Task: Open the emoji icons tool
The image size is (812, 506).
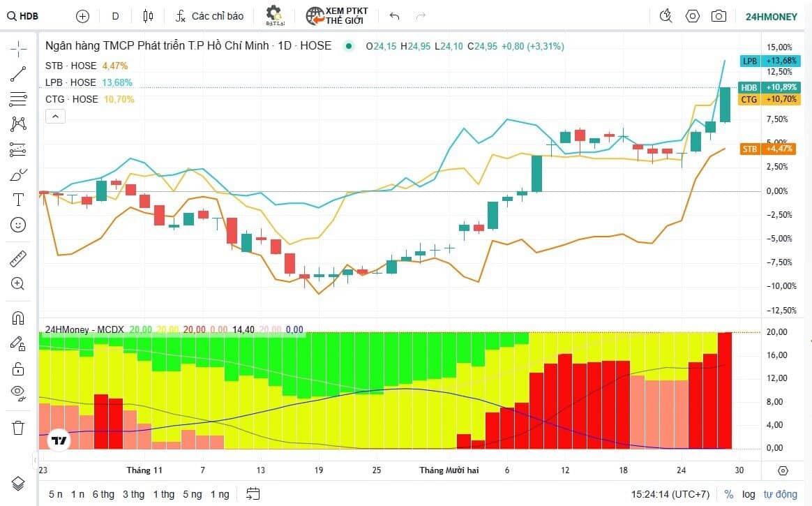Action: pyautogui.click(x=18, y=225)
